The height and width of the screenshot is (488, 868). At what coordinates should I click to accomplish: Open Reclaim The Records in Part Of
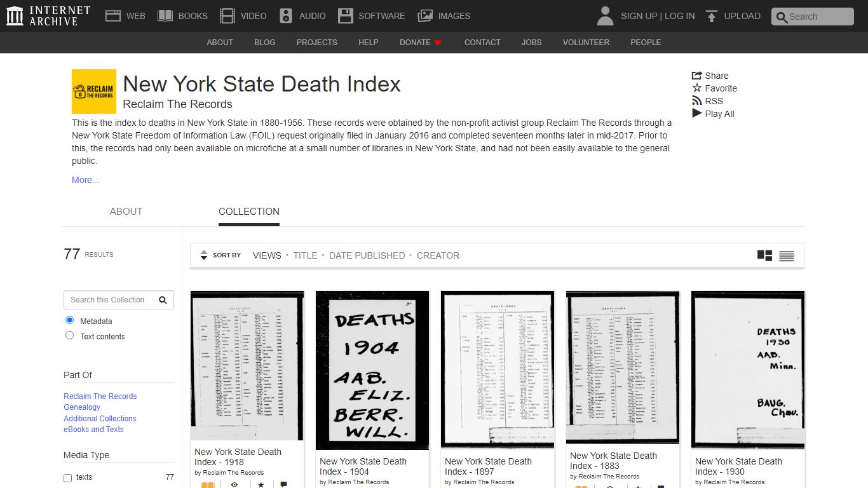[100, 396]
